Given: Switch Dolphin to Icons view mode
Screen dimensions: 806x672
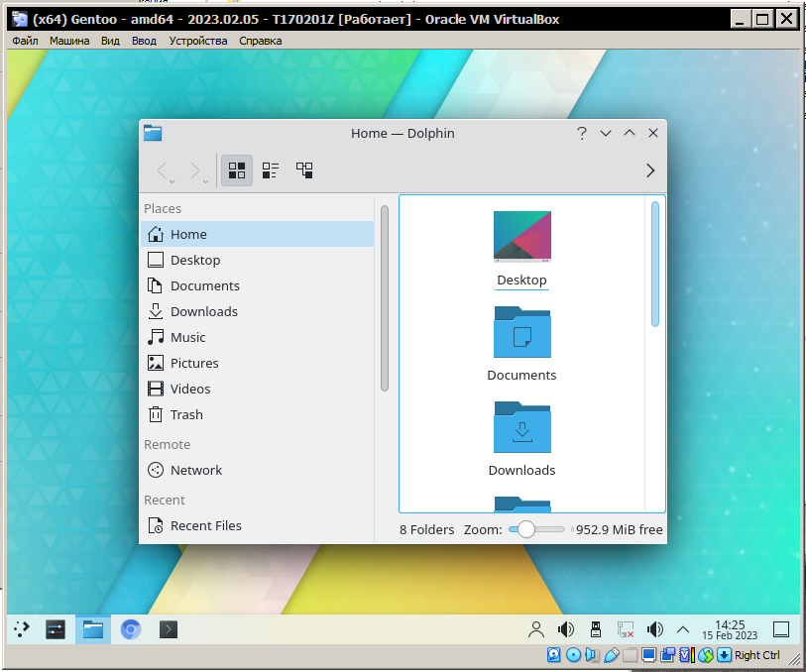Looking at the screenshot, I should [x=237, y=170].
